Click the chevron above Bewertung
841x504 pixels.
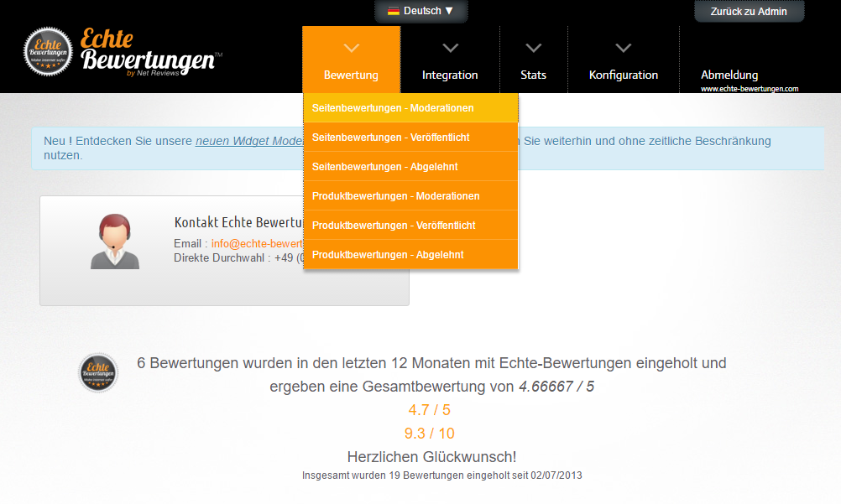tap(352, 49)
